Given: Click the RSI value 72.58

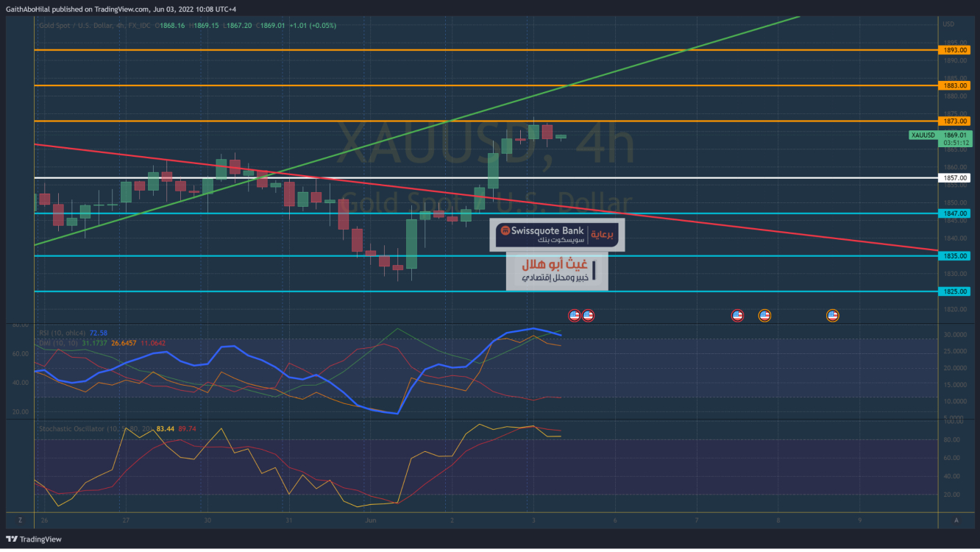Looking at the screenshot, I should point(98,333).
